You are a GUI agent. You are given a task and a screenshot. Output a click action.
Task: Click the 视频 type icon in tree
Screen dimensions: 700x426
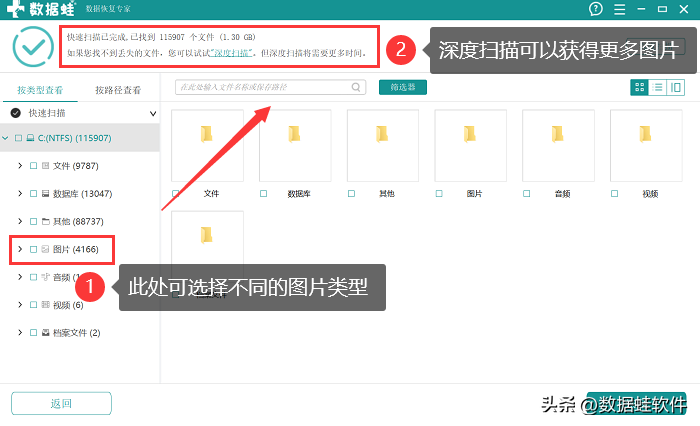(45, 305)
